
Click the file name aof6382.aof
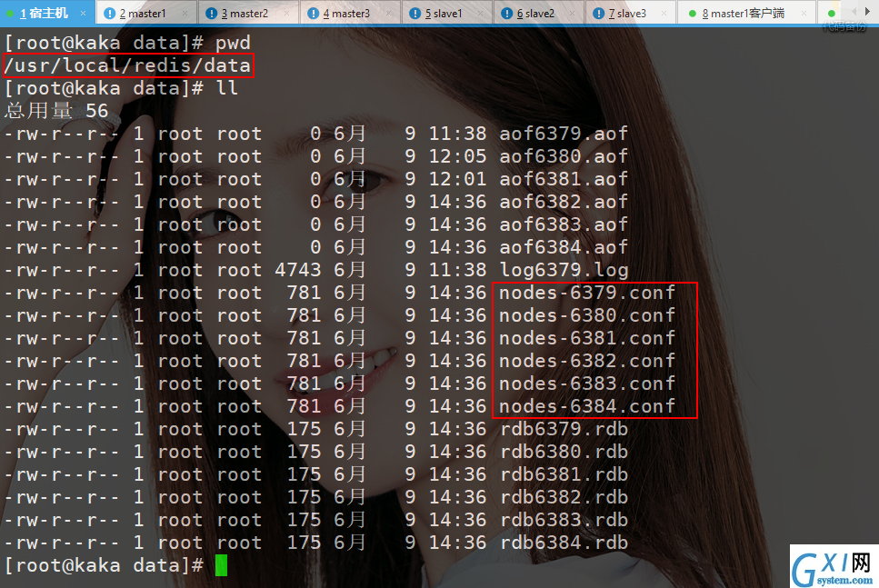[x=564, y=202]
